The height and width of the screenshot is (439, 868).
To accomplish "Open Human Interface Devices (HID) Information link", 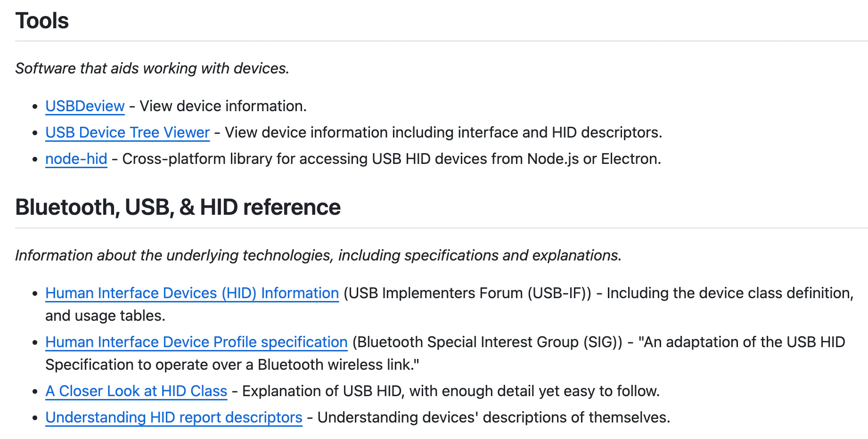I will [192, 293].
